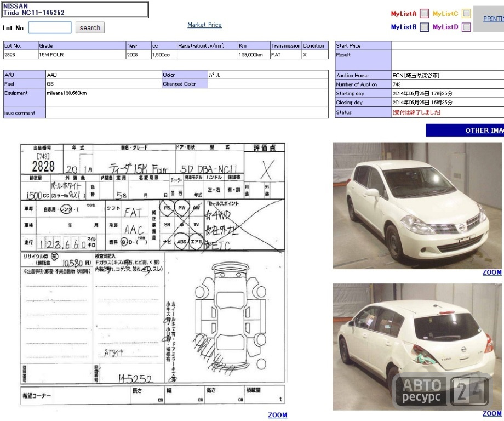504x421 pixels.
Task: Select the fuel value GS
Action: (x=104, y=84)
